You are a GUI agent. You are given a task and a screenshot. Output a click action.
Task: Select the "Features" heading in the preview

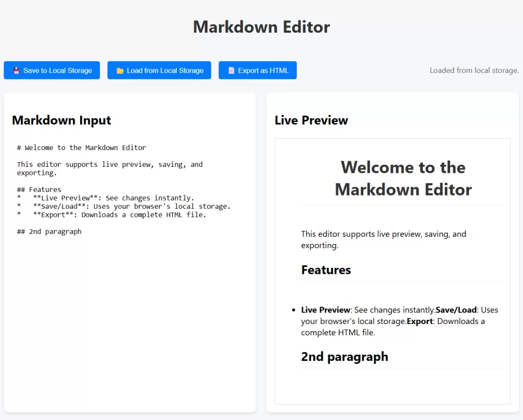click(326, 270)
